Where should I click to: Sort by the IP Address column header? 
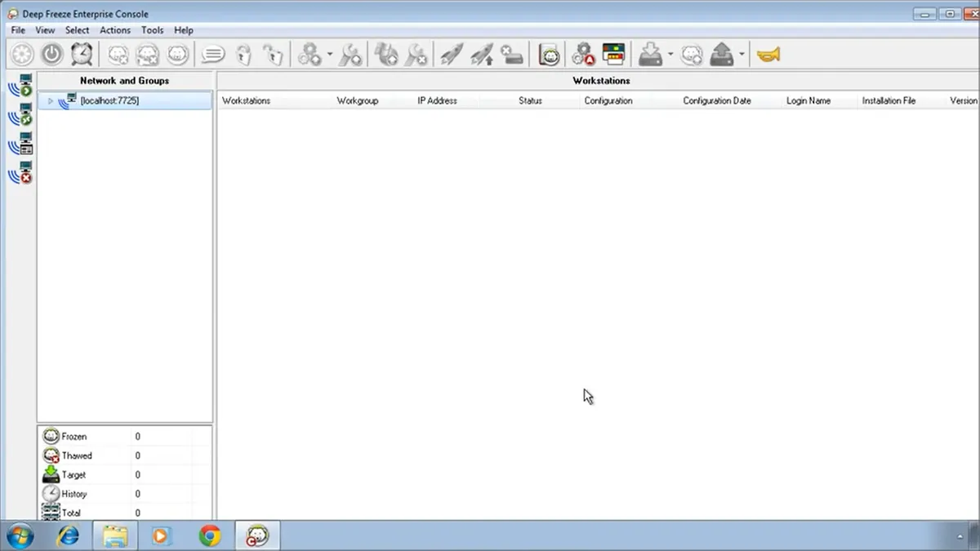(x=437, y=100)
